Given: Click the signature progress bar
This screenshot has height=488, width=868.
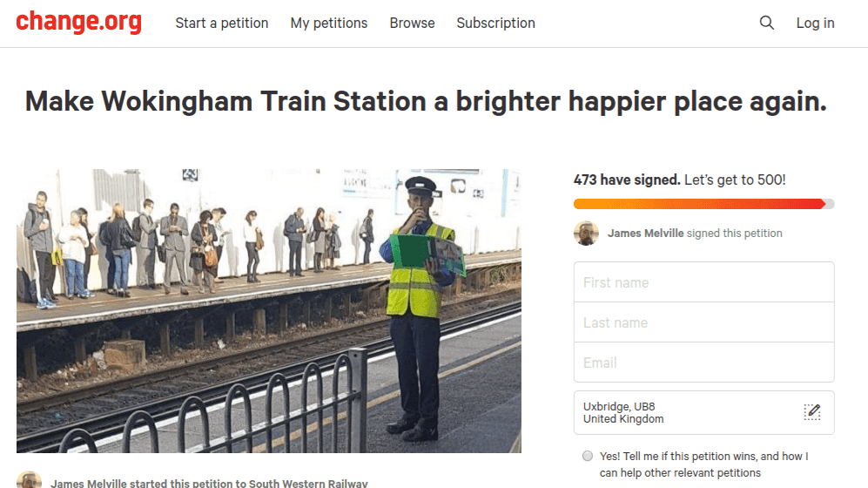Looking at the screenshot, I should (703, 204).
